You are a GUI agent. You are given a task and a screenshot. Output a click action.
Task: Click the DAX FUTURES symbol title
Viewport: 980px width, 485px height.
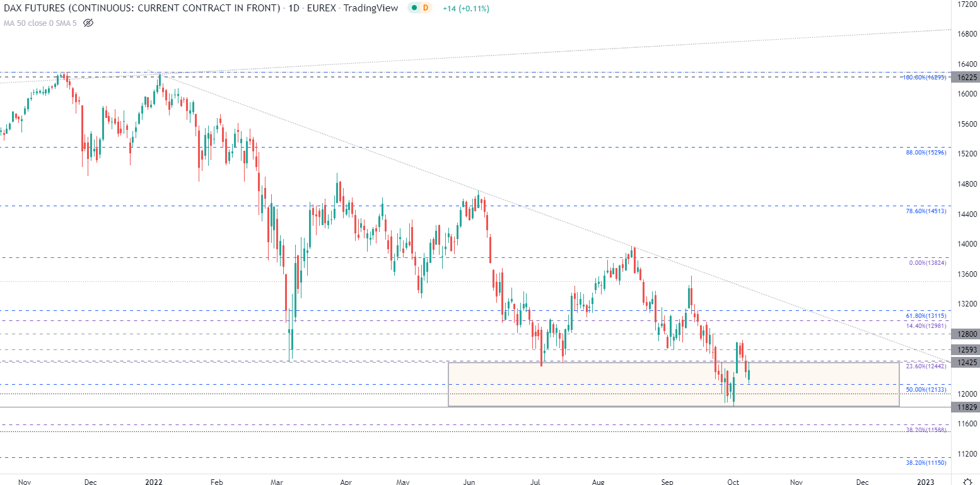click(x=141, y=8)
